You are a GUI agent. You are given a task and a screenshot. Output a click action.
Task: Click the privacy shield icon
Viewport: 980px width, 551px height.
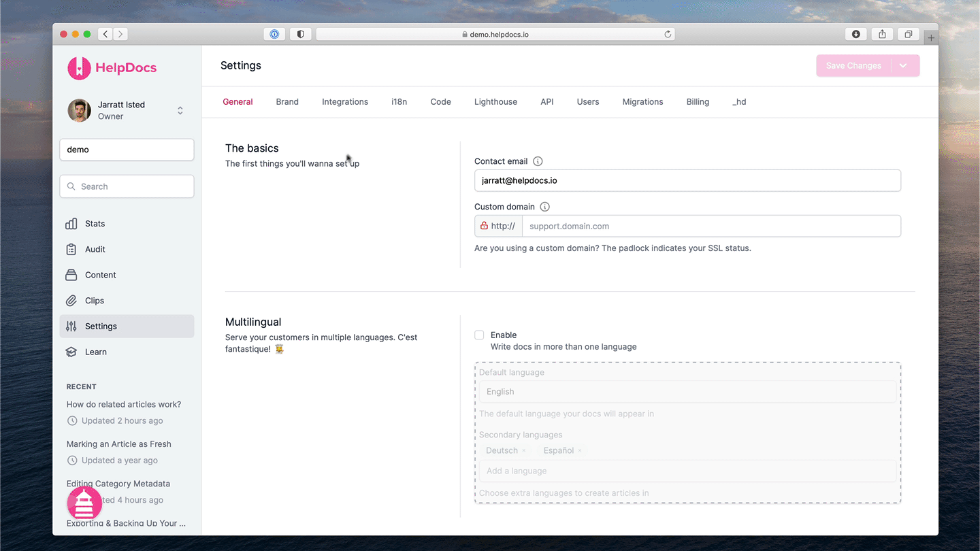(x=300, y=34)
